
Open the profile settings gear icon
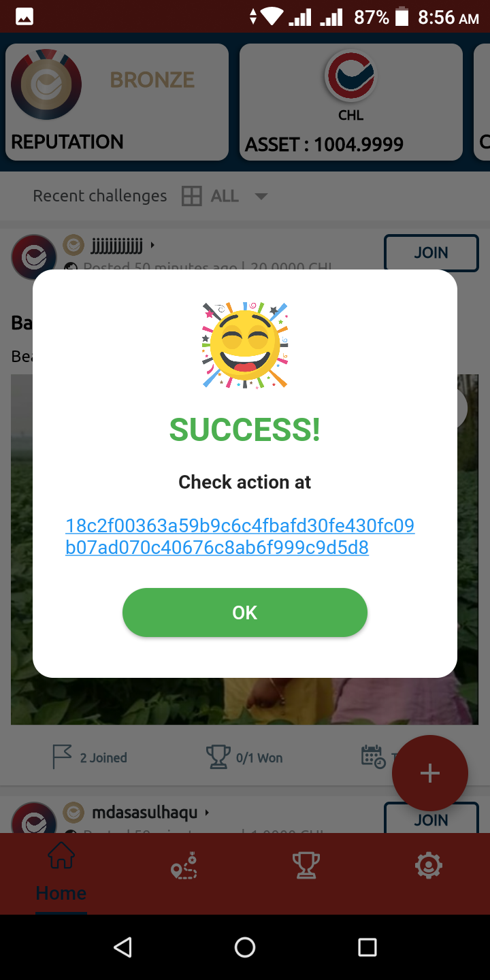[x=429, y=866]
